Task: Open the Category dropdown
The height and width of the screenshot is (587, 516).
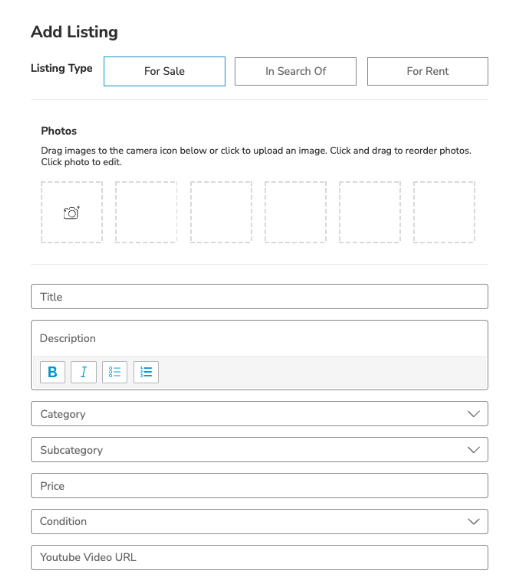Action: pos(259,414)
